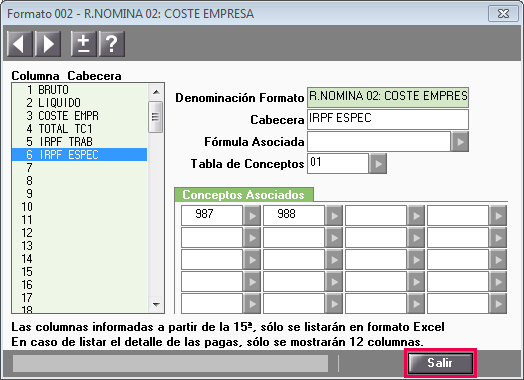Viewport: 524px width, 380px height.
Task: Click the arrow beside concept 987
Action: (x=252, y=216)
